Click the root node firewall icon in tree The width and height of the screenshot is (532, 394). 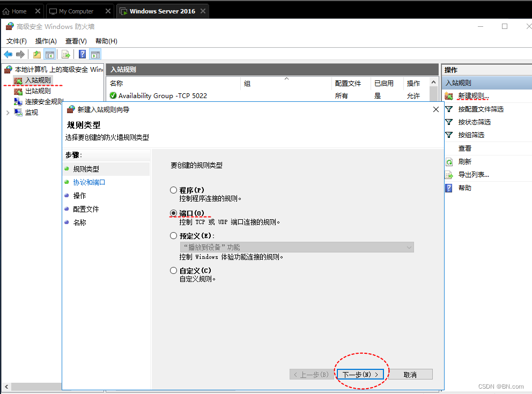(8, 70)
